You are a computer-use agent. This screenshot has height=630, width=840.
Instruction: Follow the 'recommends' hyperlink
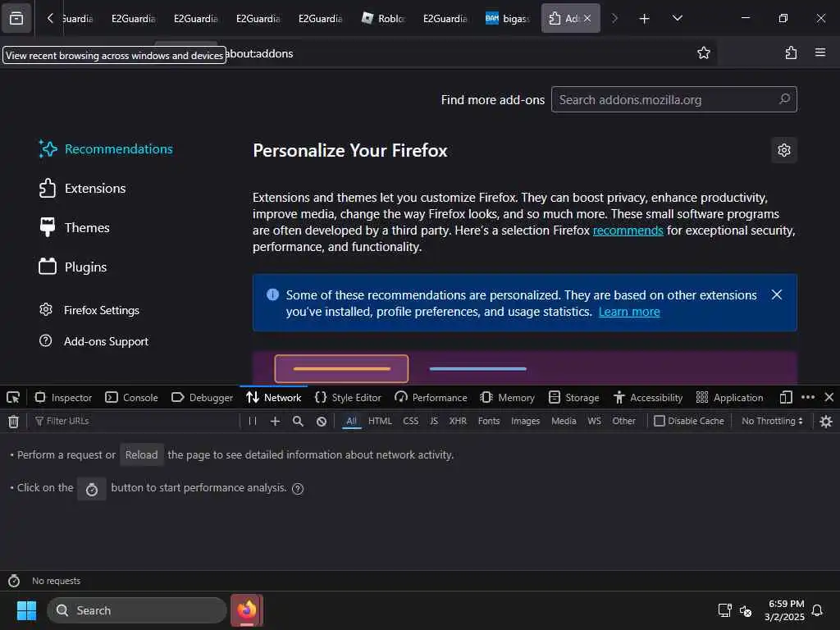pyautogui.click(x=628, y=231)
